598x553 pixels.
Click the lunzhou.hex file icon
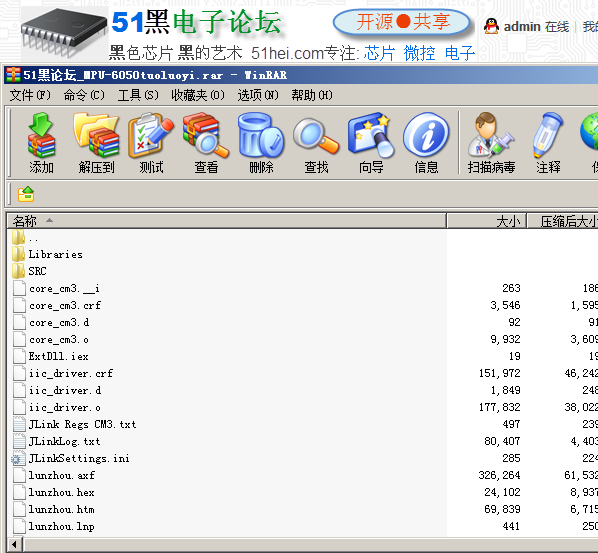[19, 492]
